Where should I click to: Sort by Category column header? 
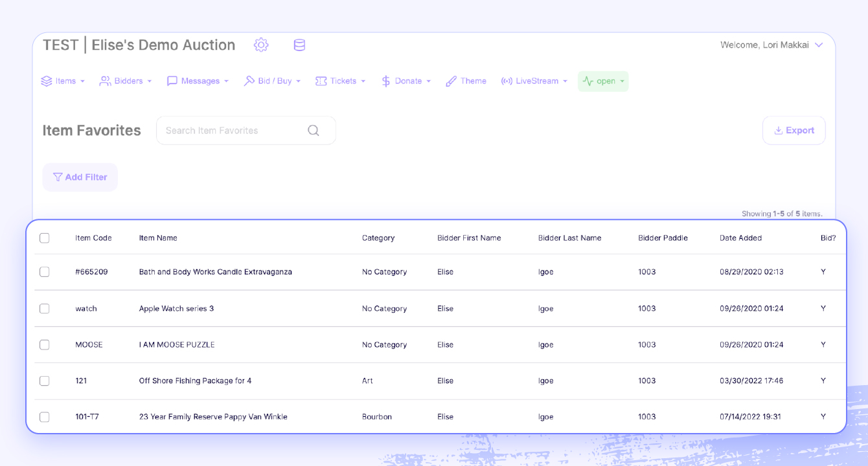coord(378,238)
